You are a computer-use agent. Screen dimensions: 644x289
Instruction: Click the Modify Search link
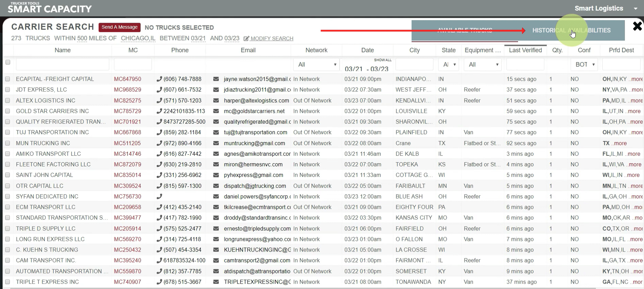click(272, 39)
